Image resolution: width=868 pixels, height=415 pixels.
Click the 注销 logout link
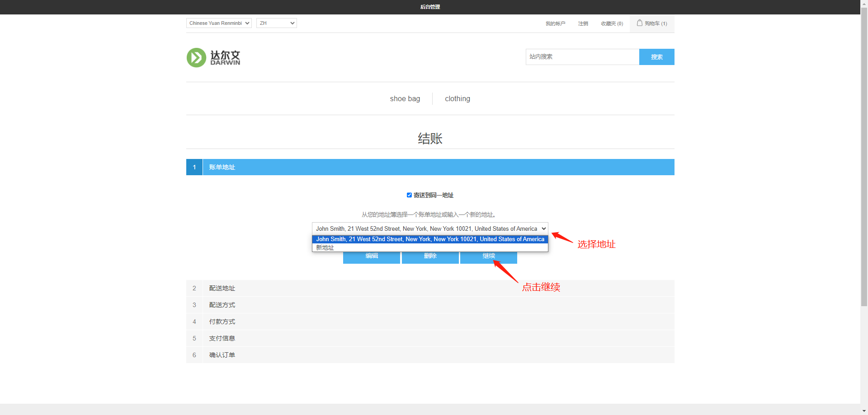(x=583, y=23)
